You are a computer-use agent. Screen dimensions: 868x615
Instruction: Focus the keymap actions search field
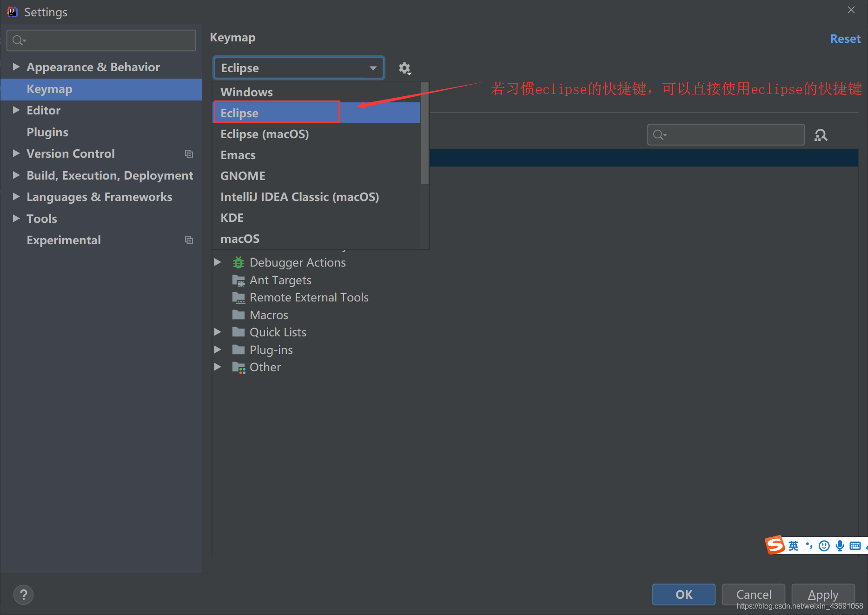[726, 135]
